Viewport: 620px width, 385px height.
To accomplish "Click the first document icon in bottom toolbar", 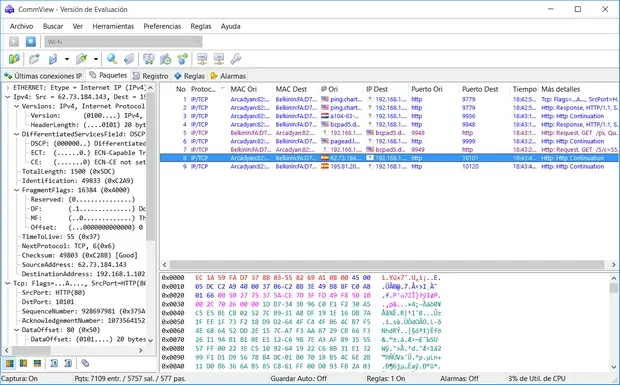I will point(54,363).
